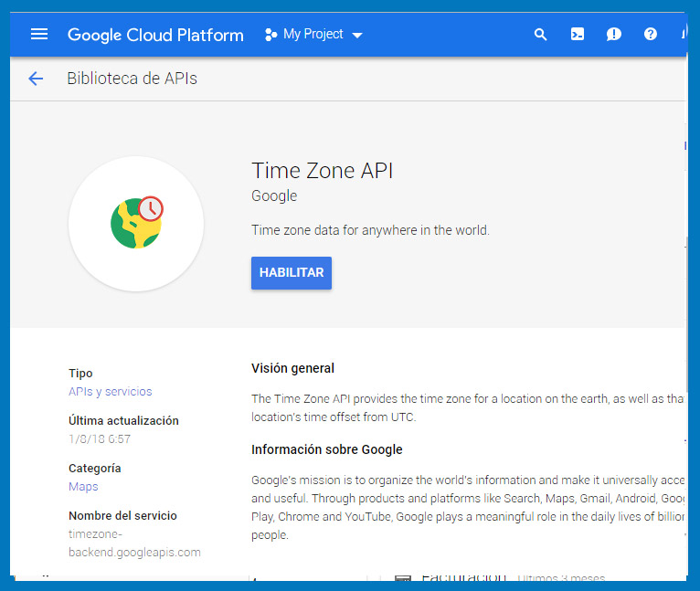Click the Google publisher name
This screenshot has height=591, width=700.
coord(274,196)
